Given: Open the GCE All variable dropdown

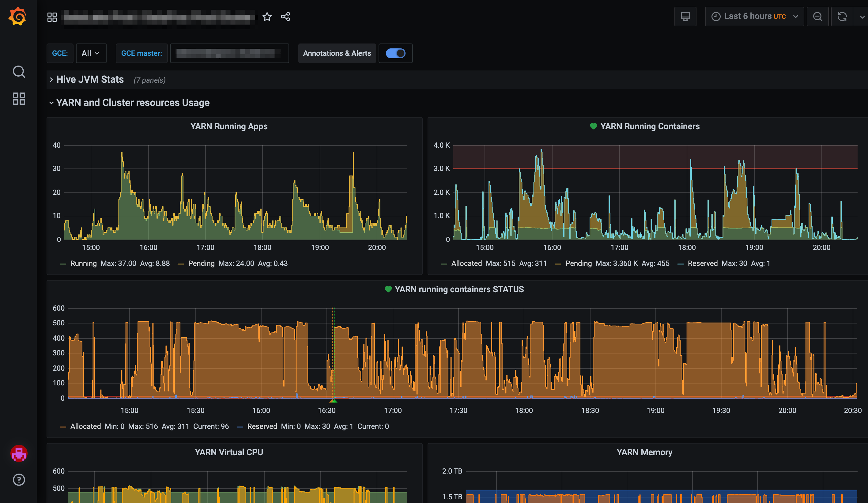Looking at the screenshot, I should coord(91,53).
